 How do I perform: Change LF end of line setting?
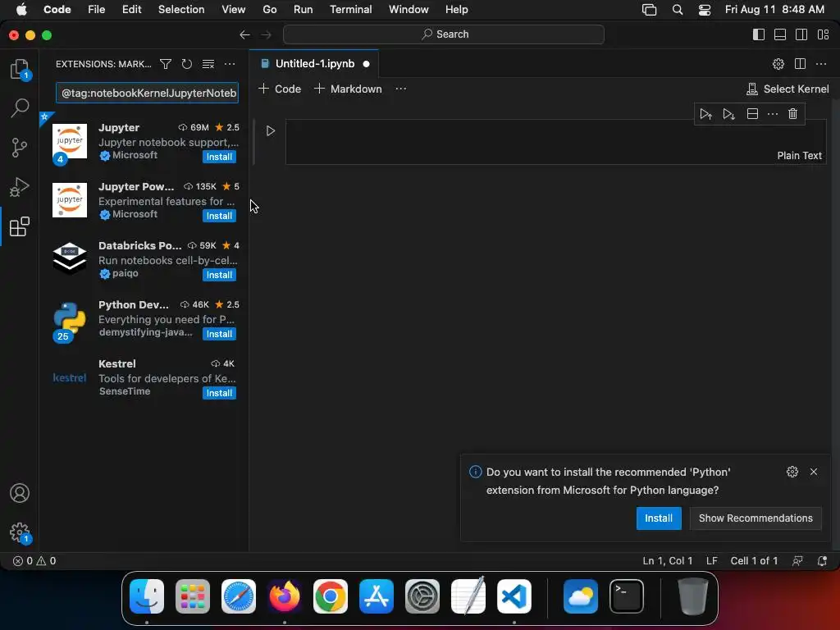711,561
